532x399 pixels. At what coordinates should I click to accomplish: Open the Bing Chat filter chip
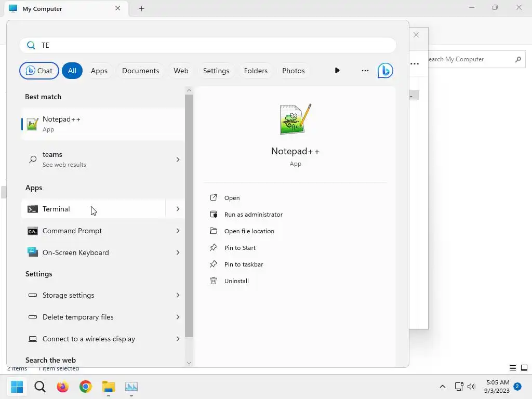tap(39, 71)
